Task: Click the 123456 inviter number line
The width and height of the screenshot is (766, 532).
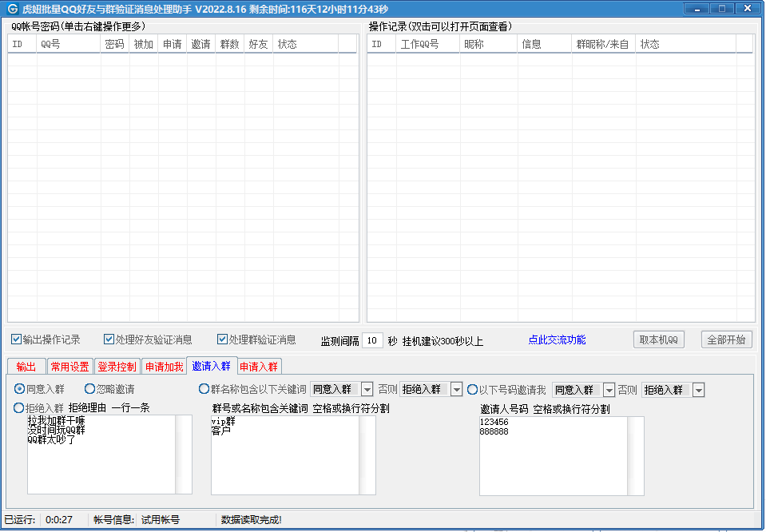Action: click(494, 422)
